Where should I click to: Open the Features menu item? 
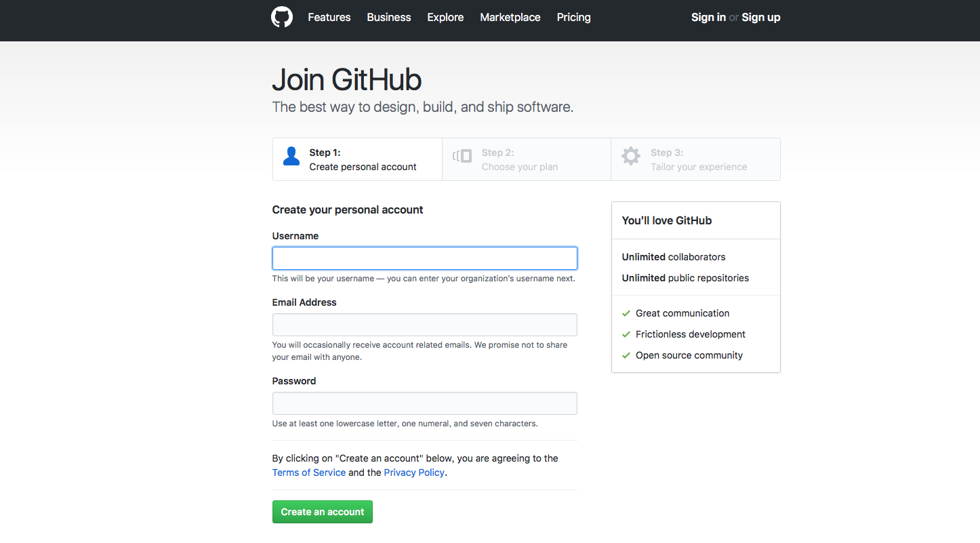point(329,18)
